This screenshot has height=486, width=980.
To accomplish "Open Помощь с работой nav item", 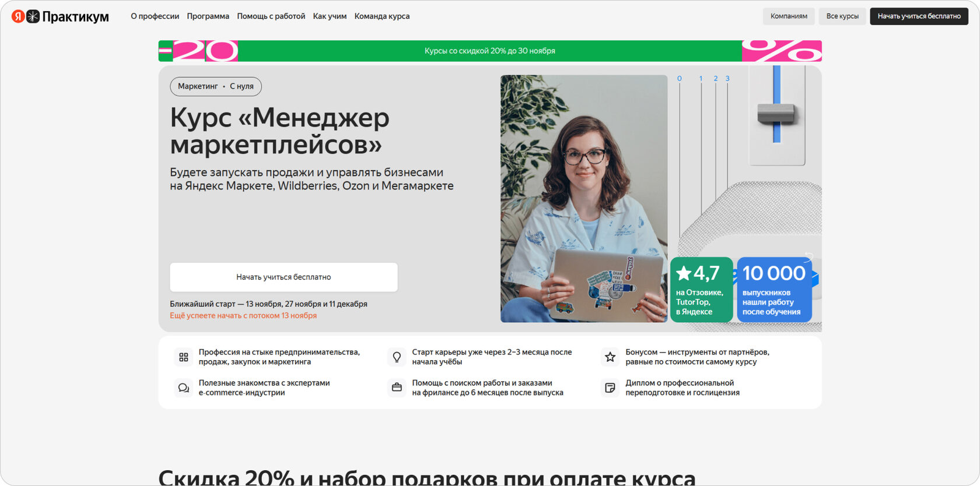I will 271,16.
